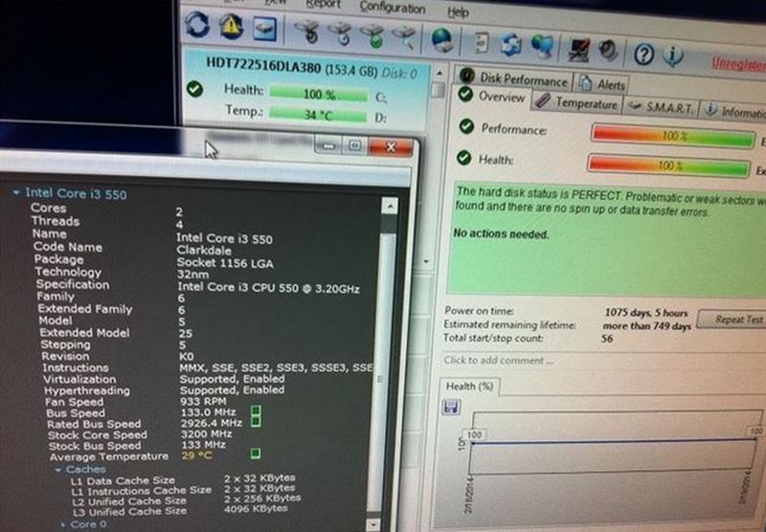Switch to the Disk Performance tab

pos(513,78)
